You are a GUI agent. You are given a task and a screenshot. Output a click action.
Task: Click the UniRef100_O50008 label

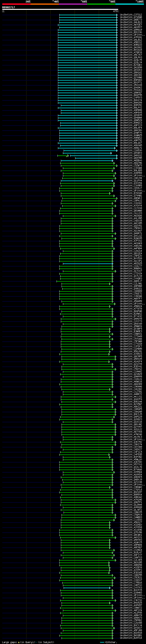click(131, 85)
